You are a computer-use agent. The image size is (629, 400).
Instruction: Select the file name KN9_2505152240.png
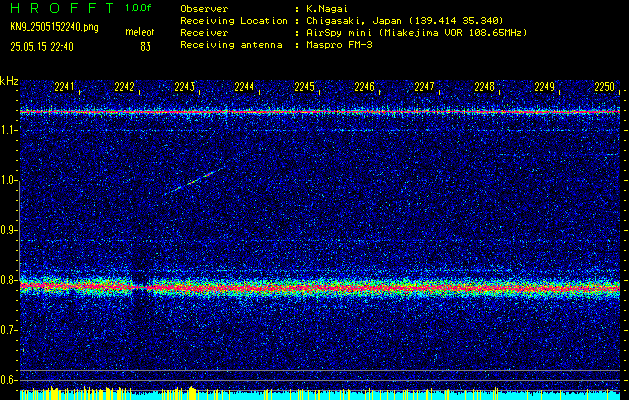pos(54,27)
